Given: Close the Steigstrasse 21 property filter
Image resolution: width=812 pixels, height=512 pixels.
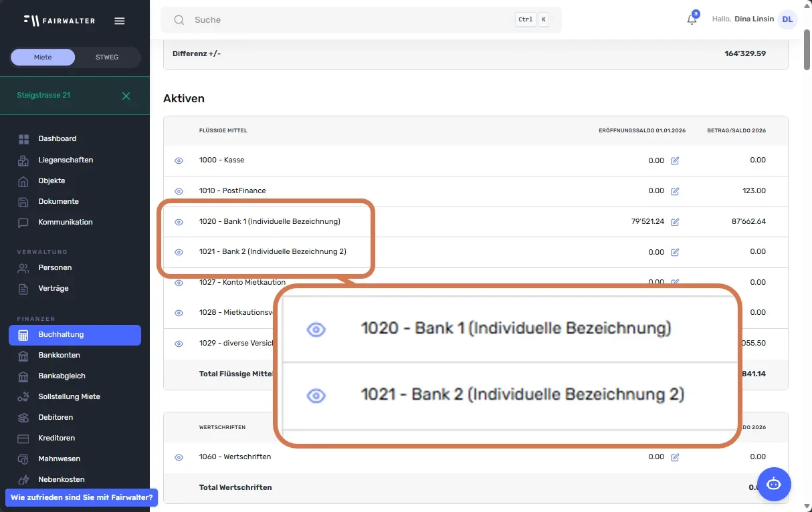Looking at the screenshot, I should coord(126,96).
